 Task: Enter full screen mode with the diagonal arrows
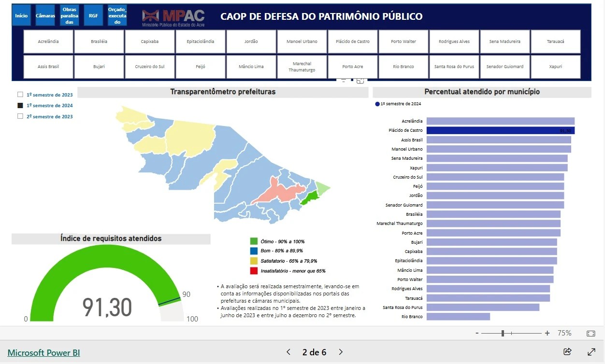click(x=591, y=352)
